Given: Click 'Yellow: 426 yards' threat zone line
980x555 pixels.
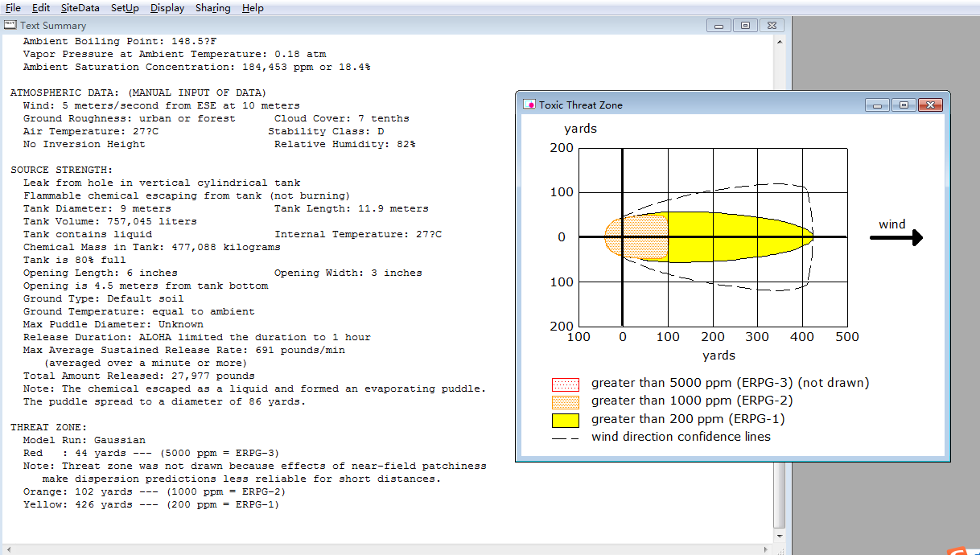Looking at the screenshot, I should click(152, 504).
